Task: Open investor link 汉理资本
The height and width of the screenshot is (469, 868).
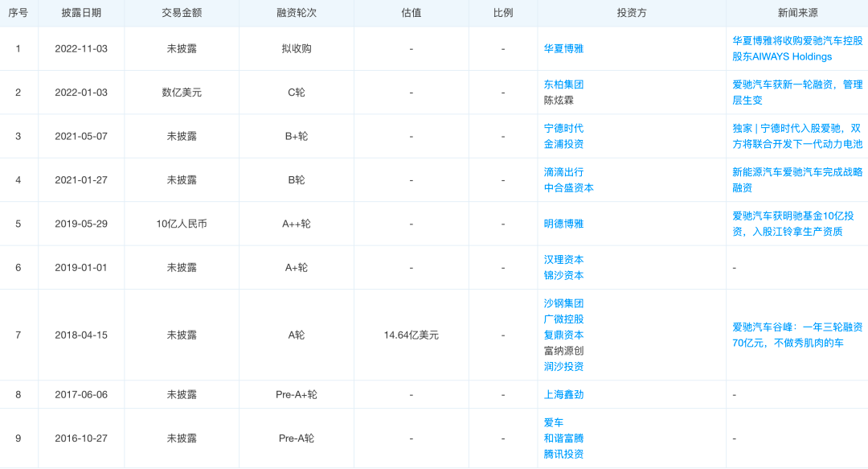Action: tap(563, 260)
